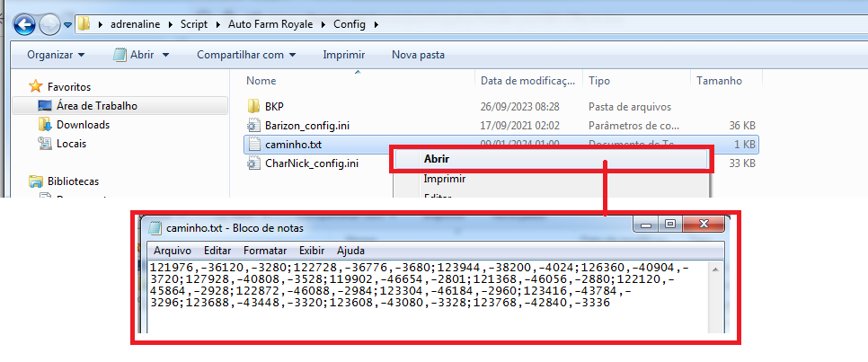The width and height of the screenshot is (868, 362).
Task: Choose Imprimir from the context menu
Action: 444,179
